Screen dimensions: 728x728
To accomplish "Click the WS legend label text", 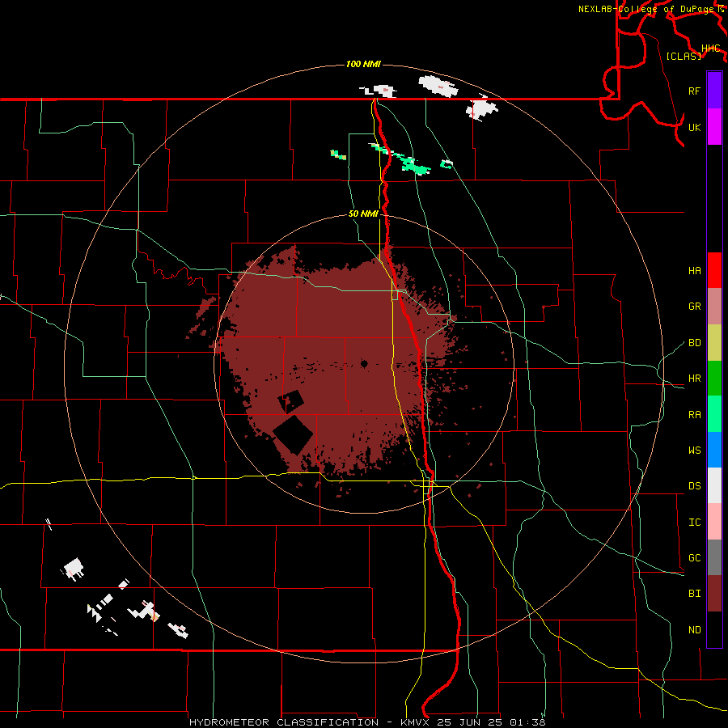I will pos(695,451).
